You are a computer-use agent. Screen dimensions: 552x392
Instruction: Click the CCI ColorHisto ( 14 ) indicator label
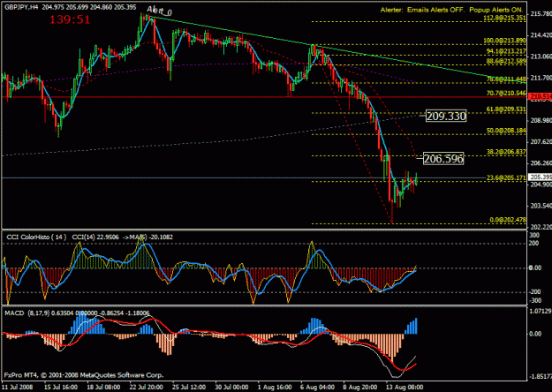[x=36, y=237]
